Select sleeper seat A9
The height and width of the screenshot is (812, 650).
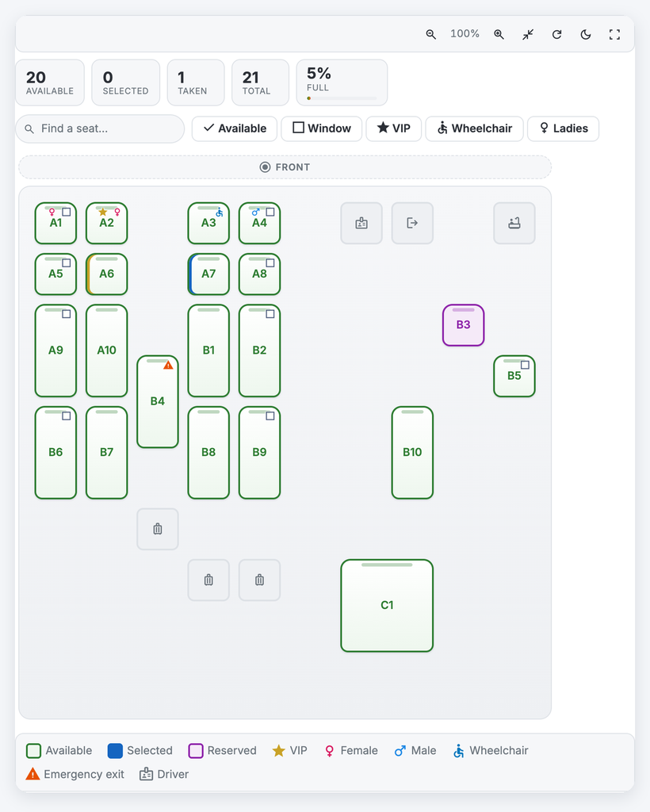56,350
